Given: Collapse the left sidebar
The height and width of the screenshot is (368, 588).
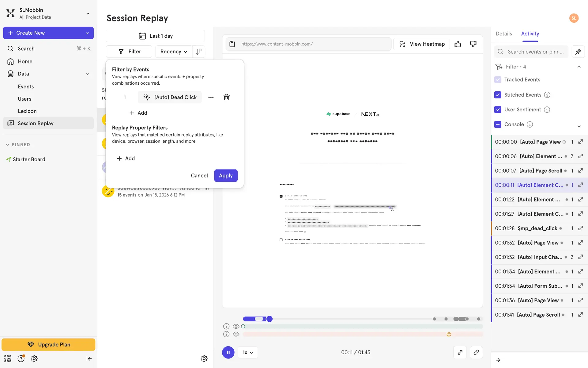Looking at the screenshot, I should [89, 358].
